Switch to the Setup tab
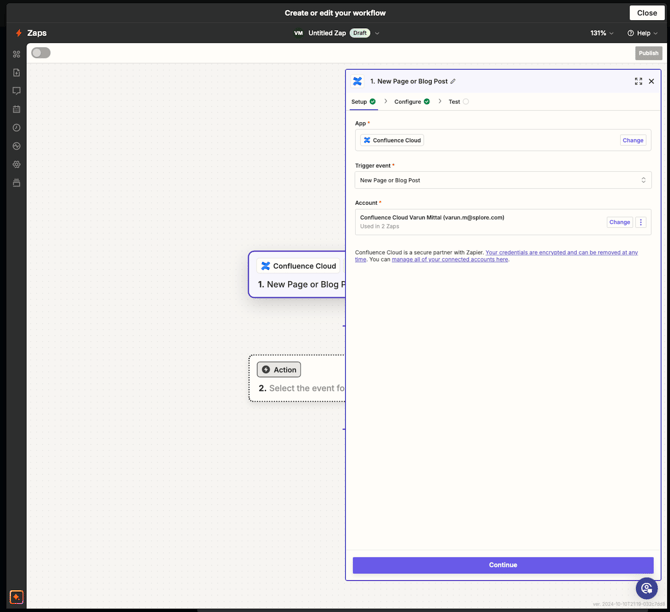Screen dimensions: 670x612 (x=363, y=102)
